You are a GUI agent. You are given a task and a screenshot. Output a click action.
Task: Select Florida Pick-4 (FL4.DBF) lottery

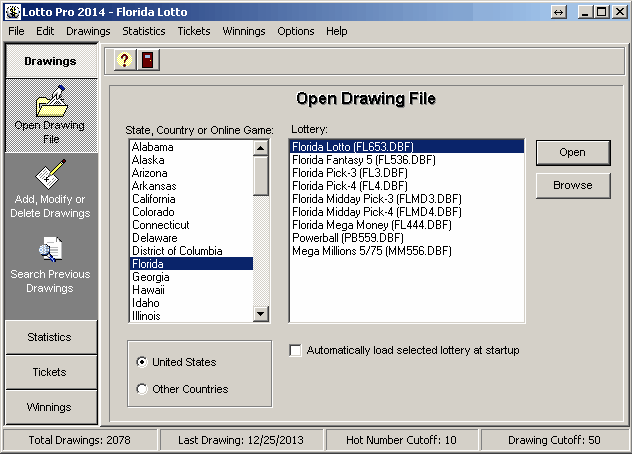pos(407,186)
